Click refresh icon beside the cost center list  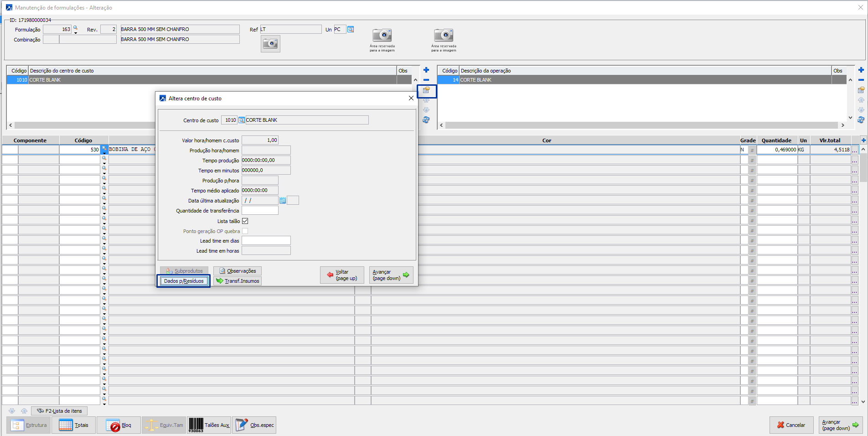pyautogui.click(x=426, y=120)
